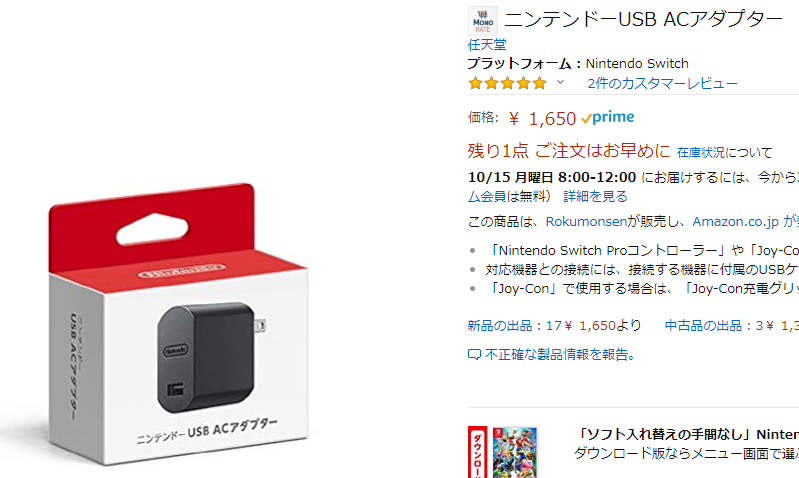
Task: Open the Amazon.co.jp link
Action: tap(735, 222)
